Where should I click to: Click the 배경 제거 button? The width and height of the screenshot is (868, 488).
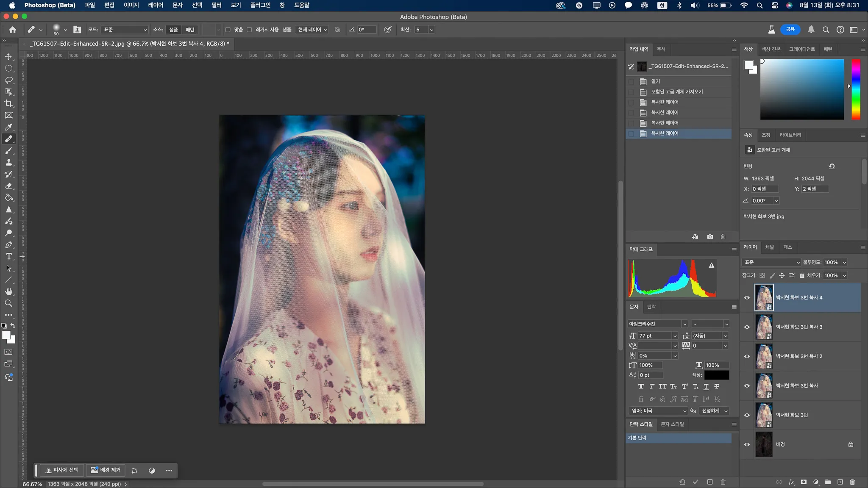106,470
